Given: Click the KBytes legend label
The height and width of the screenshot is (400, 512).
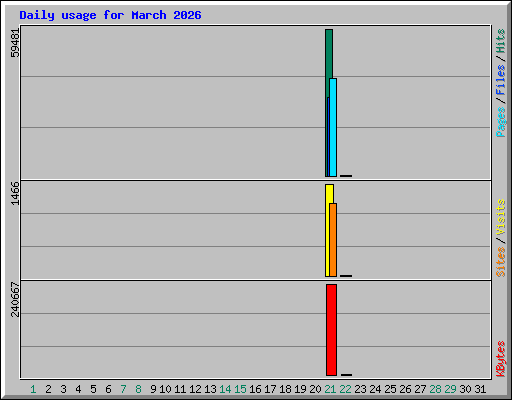Looking at the screenshot, I should pyautogui.click(x=500, y=359).
